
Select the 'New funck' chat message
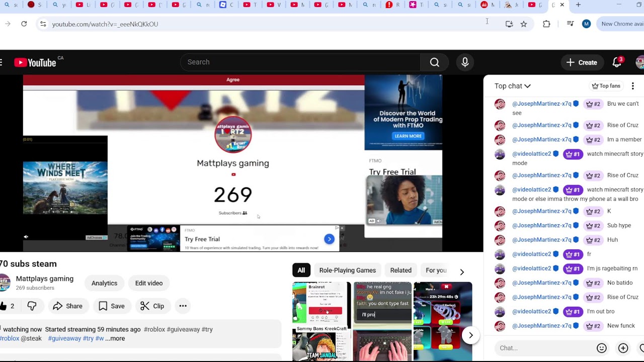(621, 326)
